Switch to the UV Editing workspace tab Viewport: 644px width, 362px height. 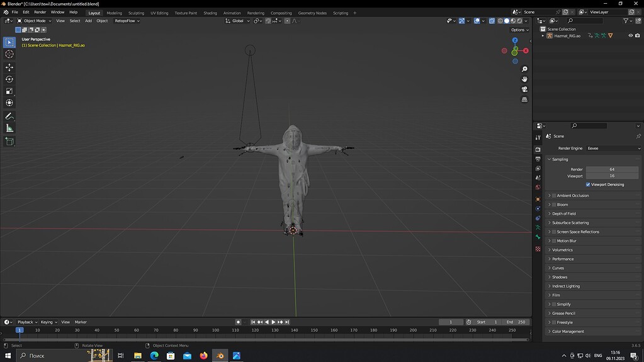pyautogui.click(x=159, y=13)
